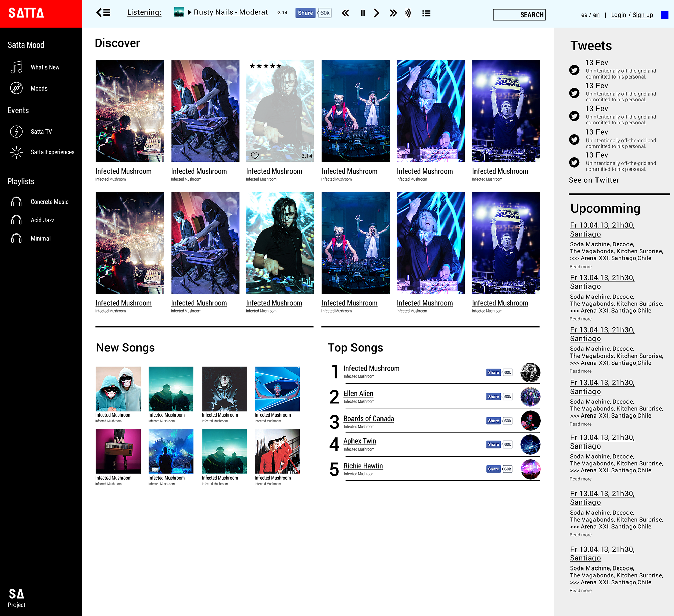674x616 pixels.
Task: Toggle the volume speaker icon
Action: pos(408,13)
